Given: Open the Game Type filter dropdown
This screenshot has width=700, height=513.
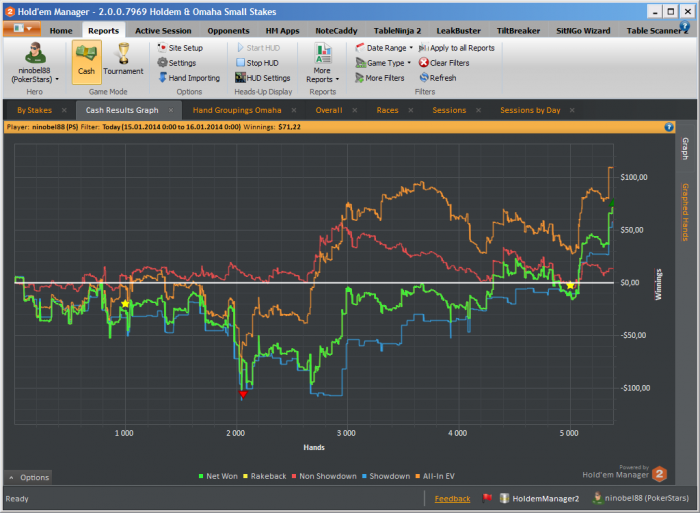Looking at the screenshot, I should click(383, 63).
